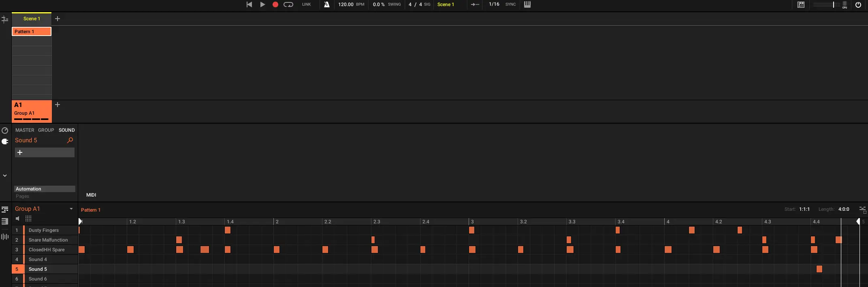Click the red Record button
Image resolution: width=868 pixels, height=287 pixels.
tap(275, 4)
